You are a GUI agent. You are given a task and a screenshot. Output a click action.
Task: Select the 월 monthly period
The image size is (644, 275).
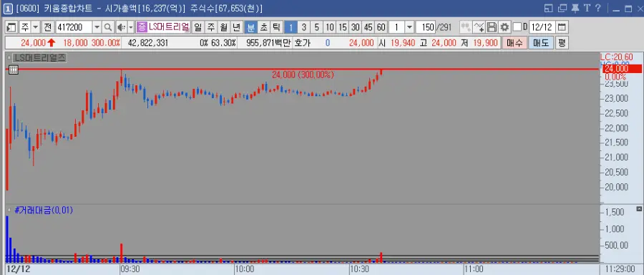223,27
